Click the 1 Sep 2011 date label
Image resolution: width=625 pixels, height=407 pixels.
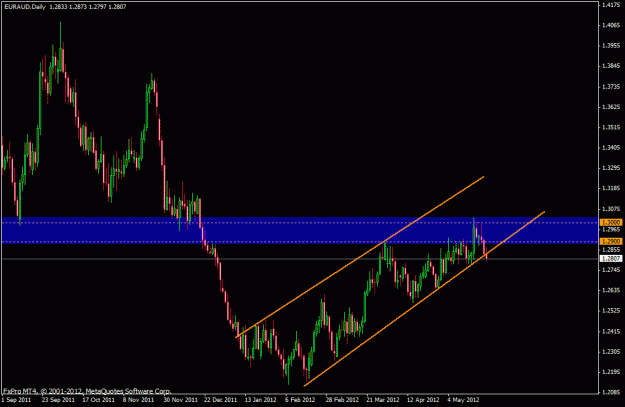pyautogui.click(x=16, y=400)
